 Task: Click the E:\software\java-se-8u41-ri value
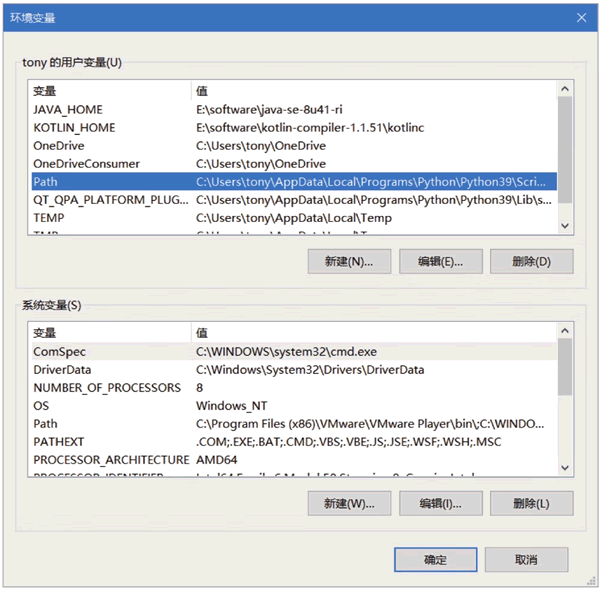pyautogui.click(x=269, y=110)
